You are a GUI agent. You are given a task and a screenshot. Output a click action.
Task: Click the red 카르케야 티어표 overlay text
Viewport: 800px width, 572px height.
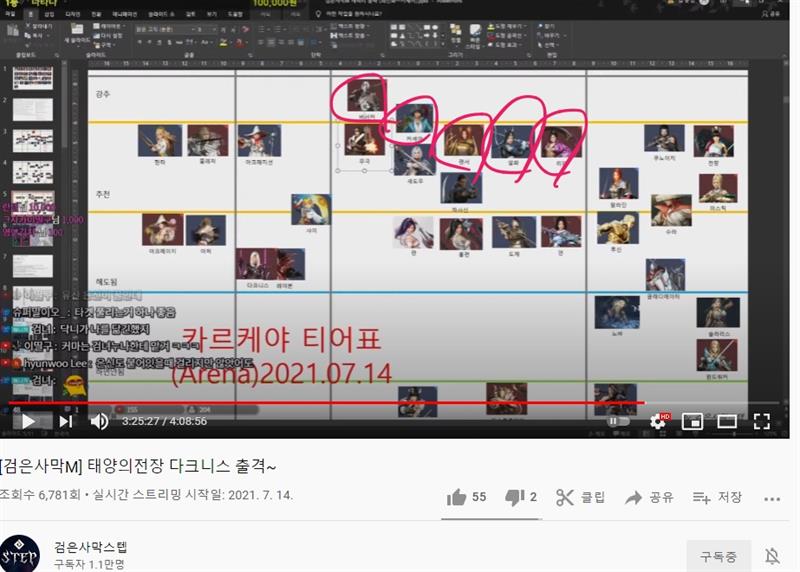pyautogui.click(x=282, y=339)
